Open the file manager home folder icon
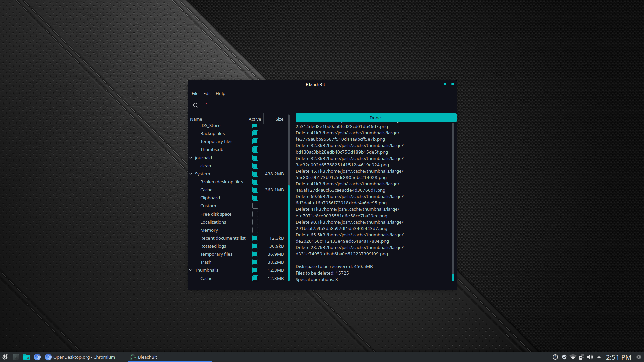The width and height of the screenshot is (644, 362). [x=26, y=357]
